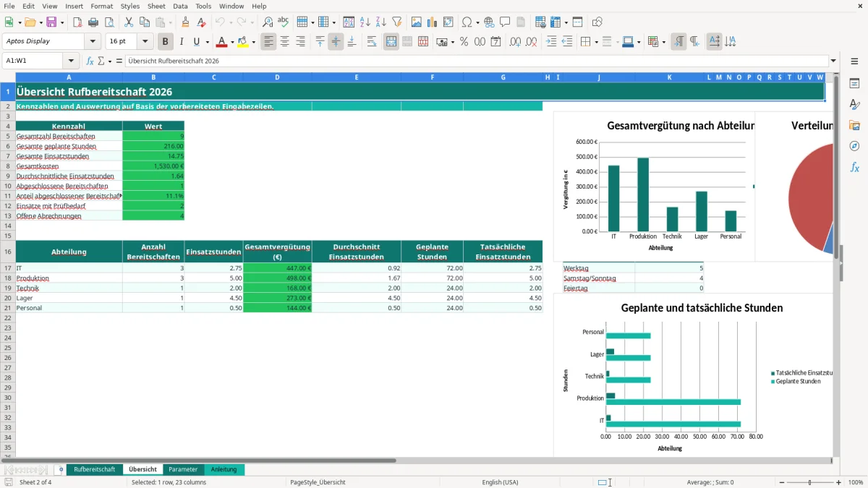Open the Open-file dropdown arrow
Viewport: 868px width, 488px height.
coord(40,22)
